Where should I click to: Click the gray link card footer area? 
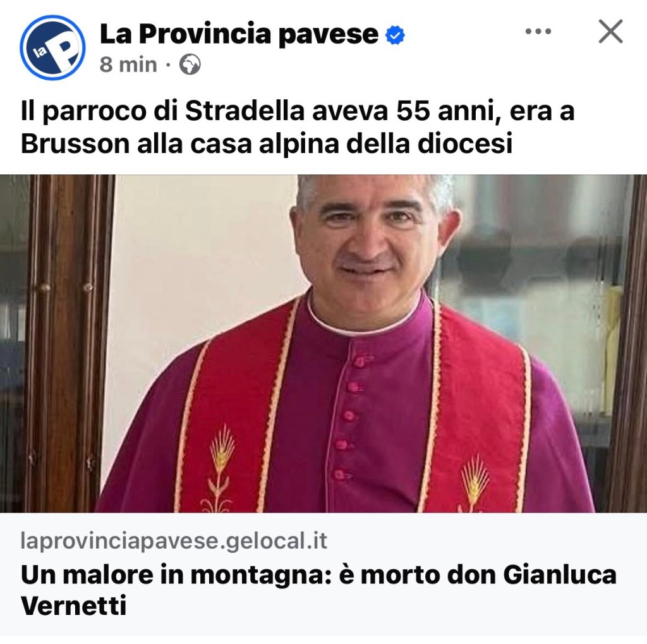tap(323, 574)
